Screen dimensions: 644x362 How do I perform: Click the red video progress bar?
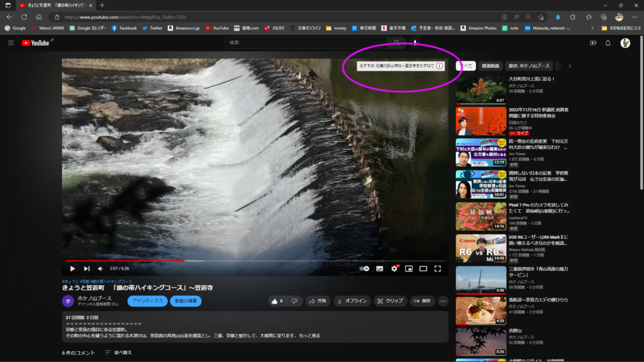pos(126,260)
